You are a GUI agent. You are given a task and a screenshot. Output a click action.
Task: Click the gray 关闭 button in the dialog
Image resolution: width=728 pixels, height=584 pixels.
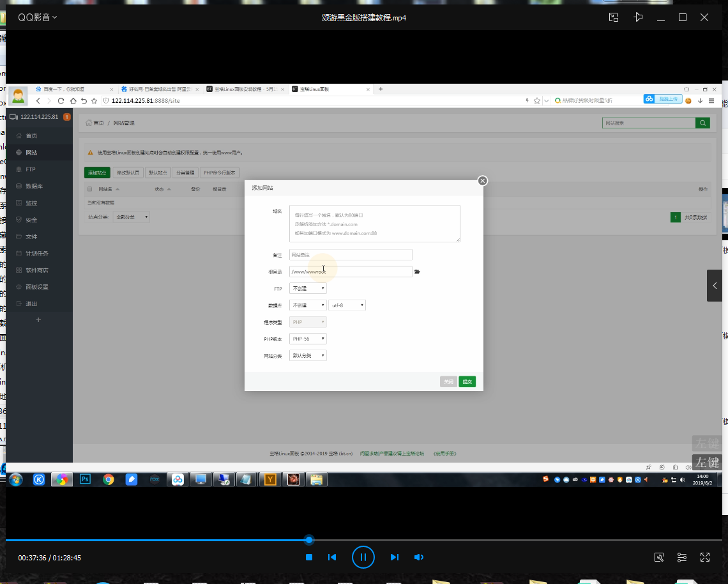click(x=448, y=382)
